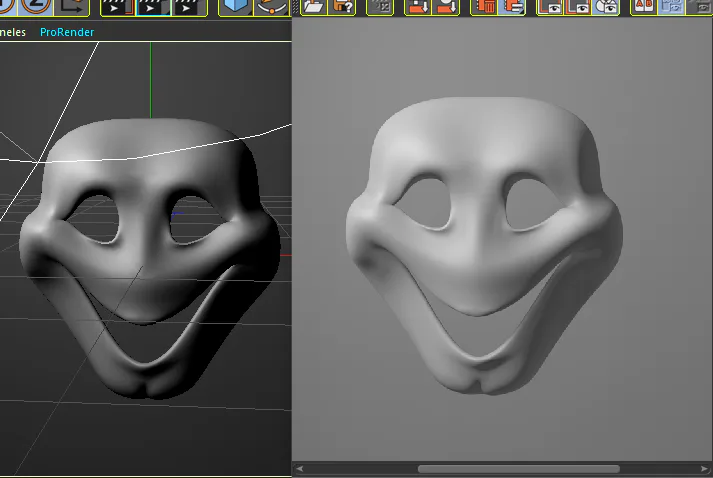Image resolution: width=713 pixels, height=478 pixels.
Task: Click the rendered mask image in Picture Viewer
Action: (484, 246)
